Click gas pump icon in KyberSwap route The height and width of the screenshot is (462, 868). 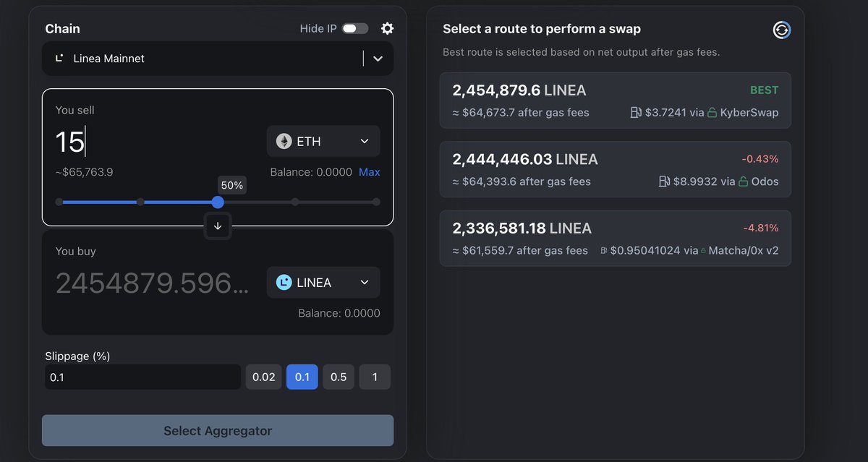[636, 112]
